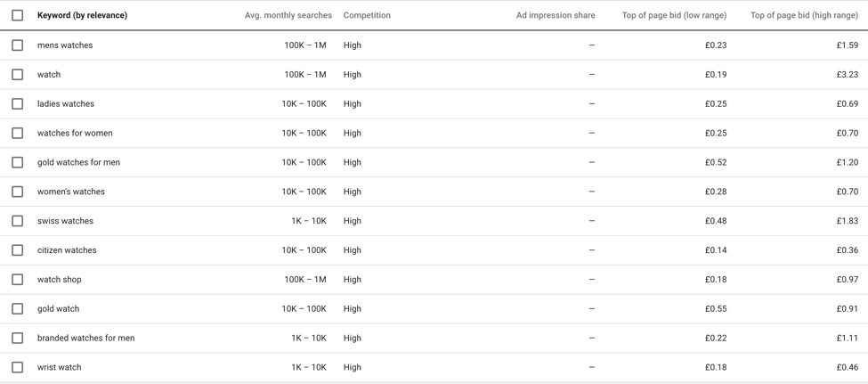The image size is (868, 384).
Task: Select the 'mens watches' row checkbox
Action: (x=17, y=45)
